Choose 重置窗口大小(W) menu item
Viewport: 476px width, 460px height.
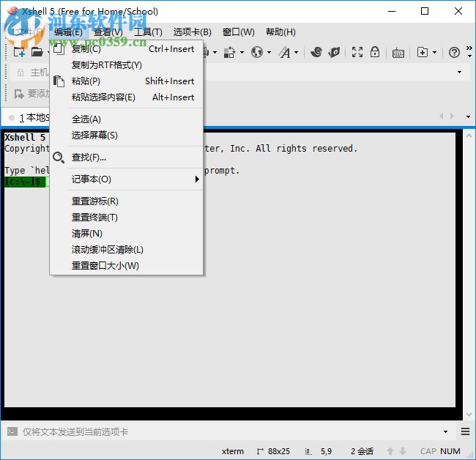point(126,266)
